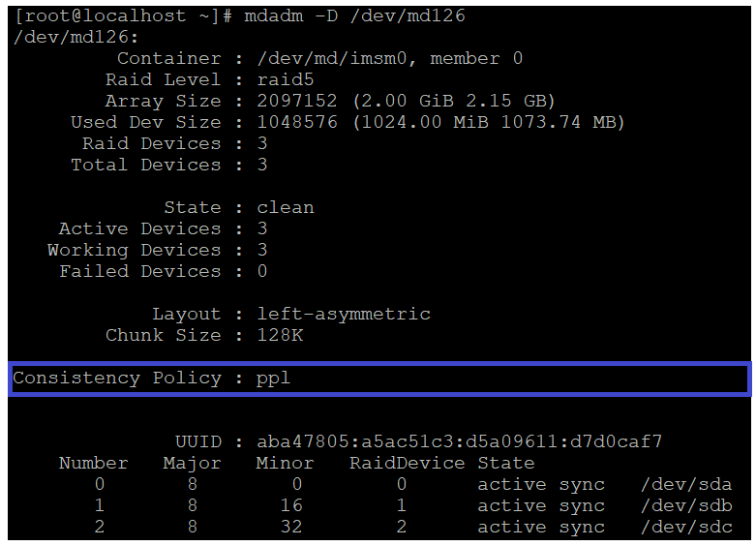Click the Working Devices label
The width and height of the screenshot is (756, 546).
[x=135, y=250]
